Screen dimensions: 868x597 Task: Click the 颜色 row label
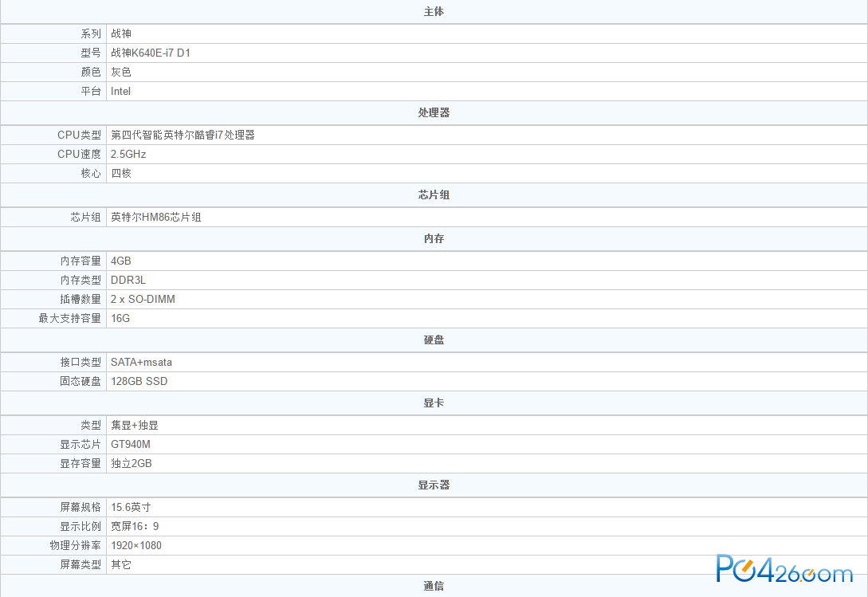pos(91,72)
